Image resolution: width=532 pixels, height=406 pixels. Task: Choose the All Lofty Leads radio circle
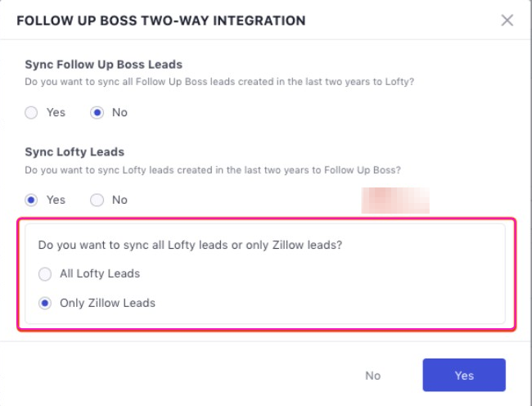click(x=45, y=273)
